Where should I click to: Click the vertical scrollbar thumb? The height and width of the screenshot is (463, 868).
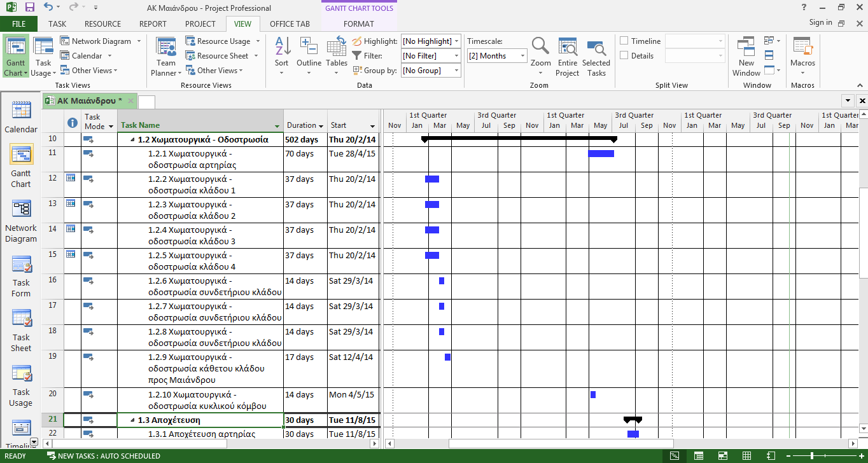click(863, 233)
